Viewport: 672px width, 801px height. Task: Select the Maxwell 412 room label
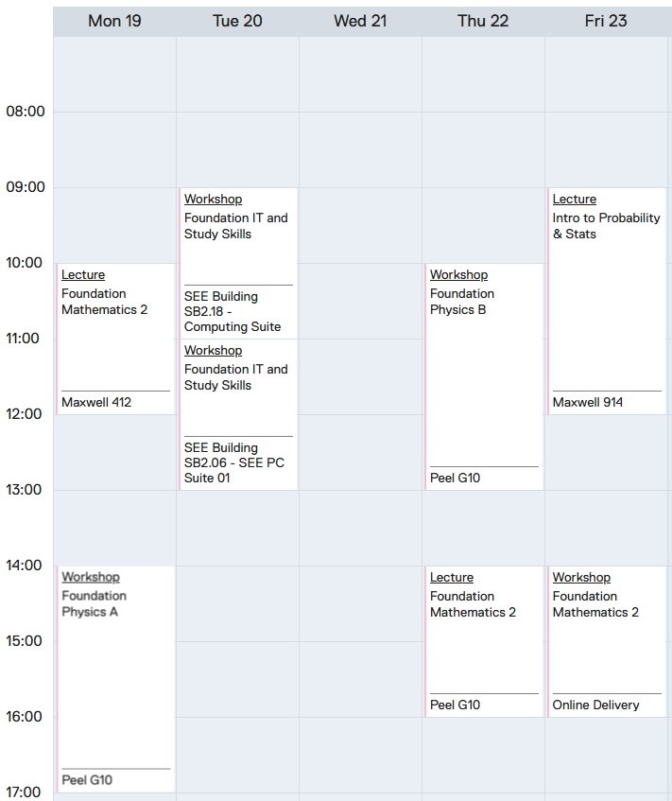(96, 403)
